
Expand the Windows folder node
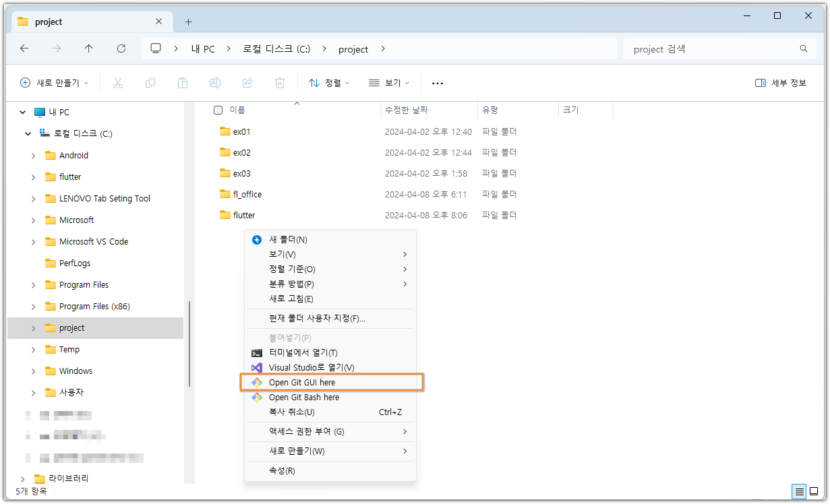[34, 371]
